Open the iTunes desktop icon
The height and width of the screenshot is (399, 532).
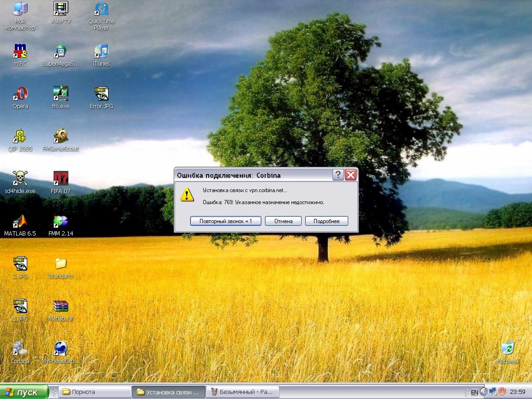101,52
